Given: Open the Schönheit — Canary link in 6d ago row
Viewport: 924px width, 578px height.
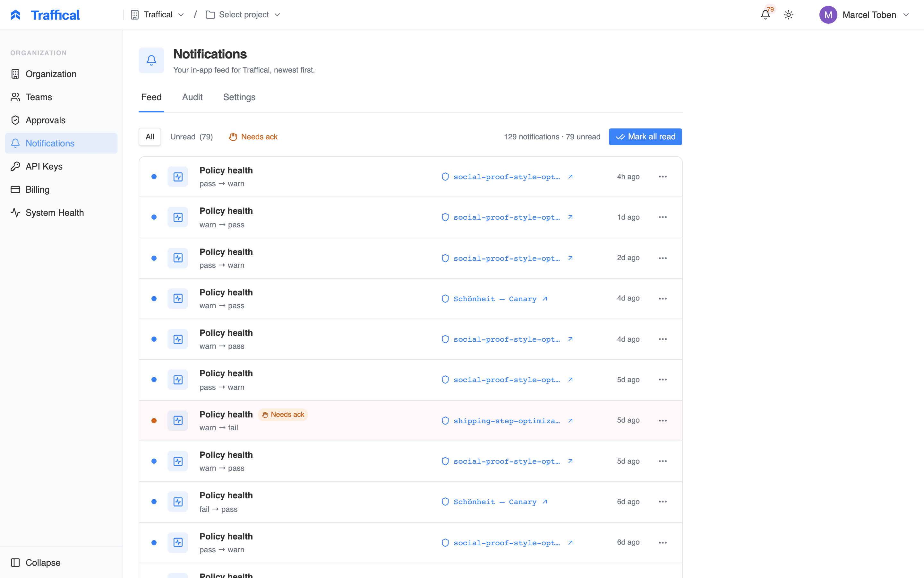Looking at the screenshot, I should pyautogui.click(x=495, y=502).
